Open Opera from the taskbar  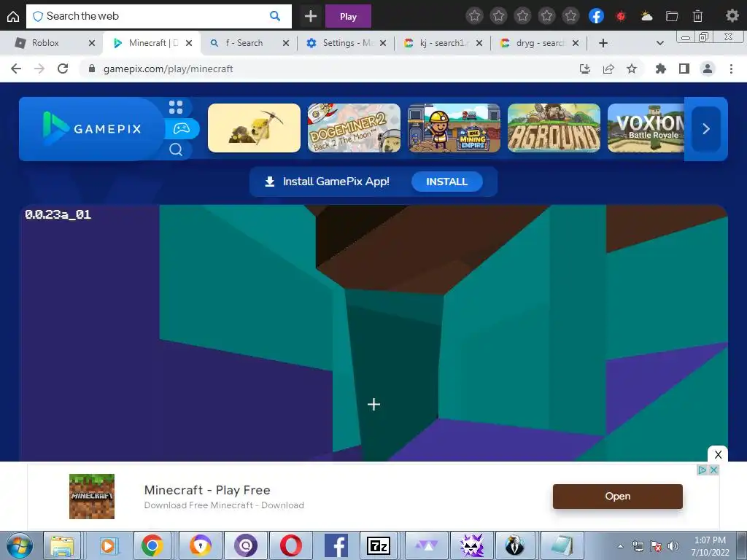(290, 545)
